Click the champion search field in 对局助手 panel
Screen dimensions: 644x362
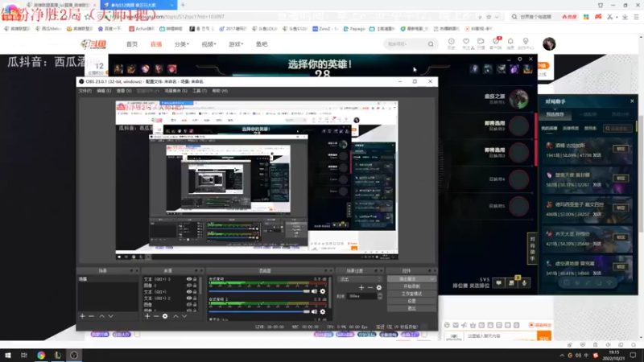click(x=617, y=129)
